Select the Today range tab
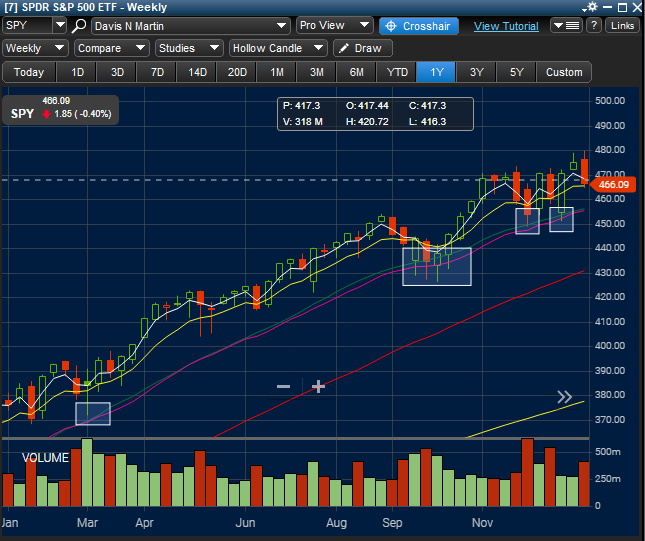The image size is (645, 541). pyautogui.click(x=29, y=72)
